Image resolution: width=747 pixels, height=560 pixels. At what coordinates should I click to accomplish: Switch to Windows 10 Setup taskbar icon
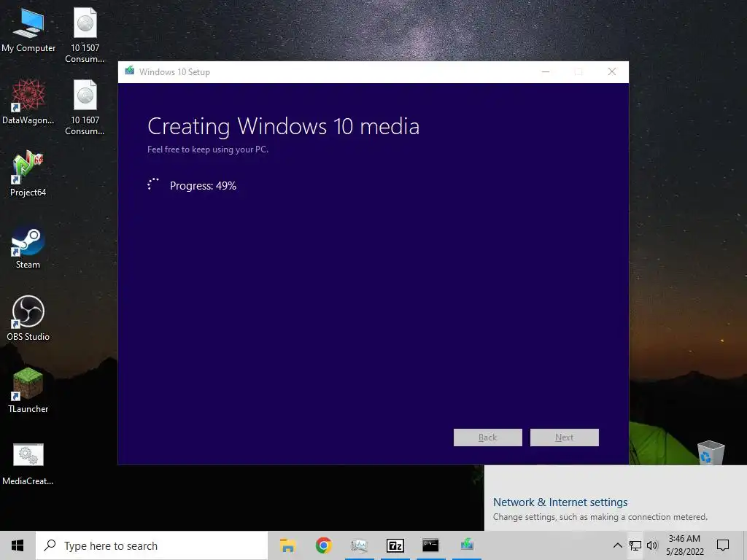[467, 545]
